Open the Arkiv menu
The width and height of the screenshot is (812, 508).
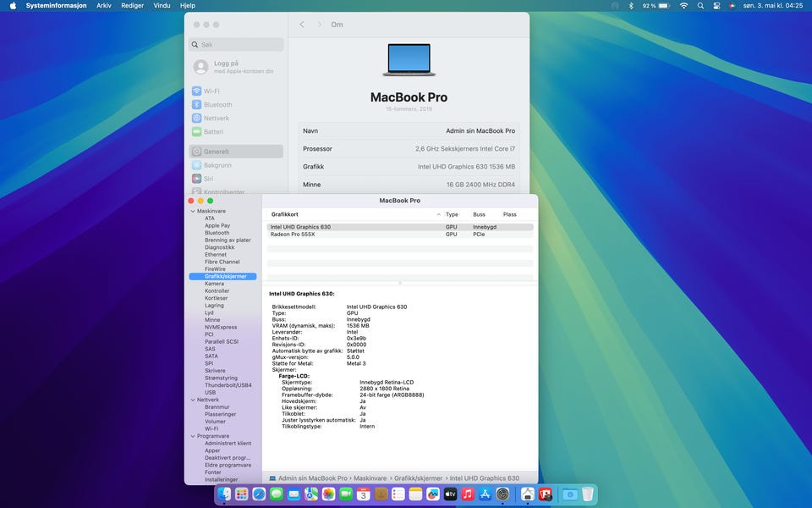click(103, 6)
